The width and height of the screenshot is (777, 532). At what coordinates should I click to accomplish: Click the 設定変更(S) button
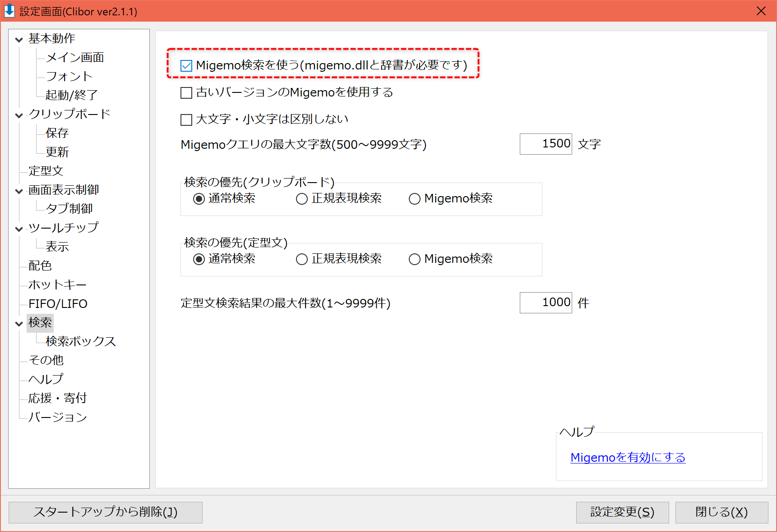point(622,512)
